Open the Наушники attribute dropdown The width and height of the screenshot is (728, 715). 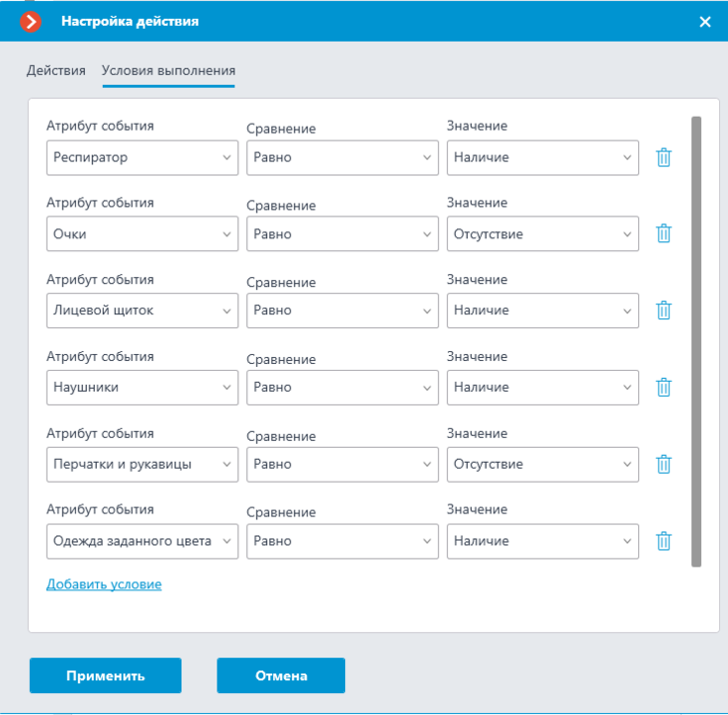(142, 388)
